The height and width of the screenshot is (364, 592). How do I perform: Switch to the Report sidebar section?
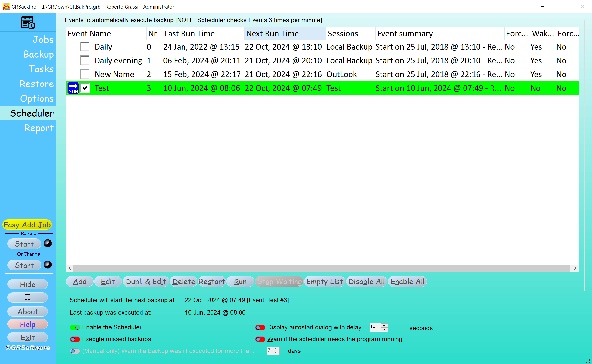tap(39, 128)
